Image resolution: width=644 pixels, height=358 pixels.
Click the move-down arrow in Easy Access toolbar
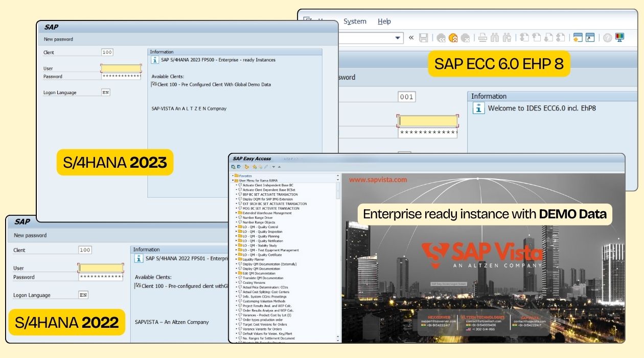tap(273, 167)
